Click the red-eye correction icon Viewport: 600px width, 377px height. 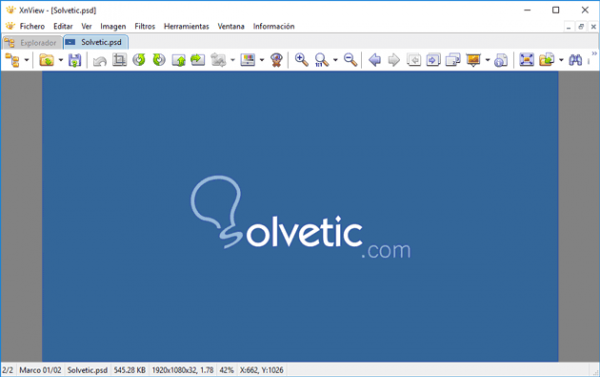(x=276, y=60)
